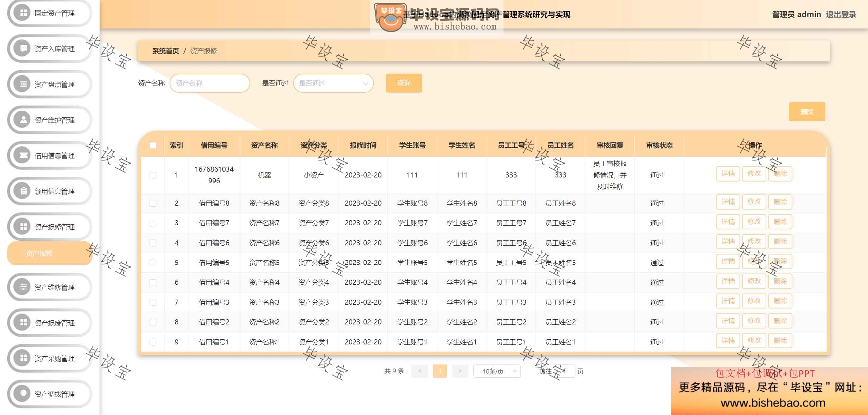This screenshot has width=868, height=415.
Task: Click the batch 删除 button above table
Action: point(807,112)
